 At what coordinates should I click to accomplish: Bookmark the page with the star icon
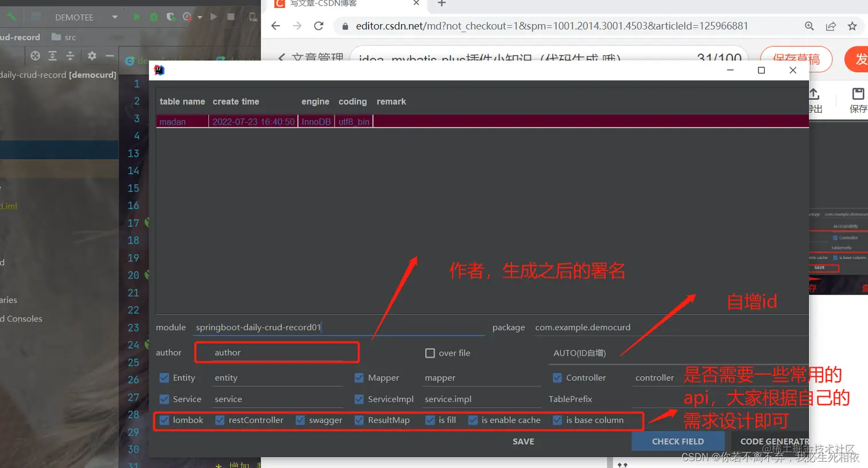point(853,26)
